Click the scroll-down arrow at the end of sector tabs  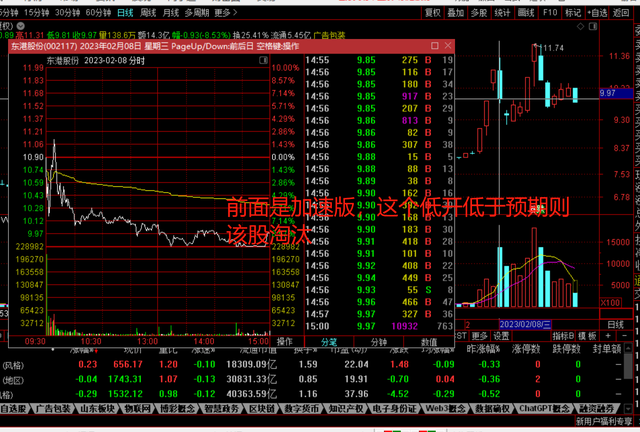click(628, 408)
